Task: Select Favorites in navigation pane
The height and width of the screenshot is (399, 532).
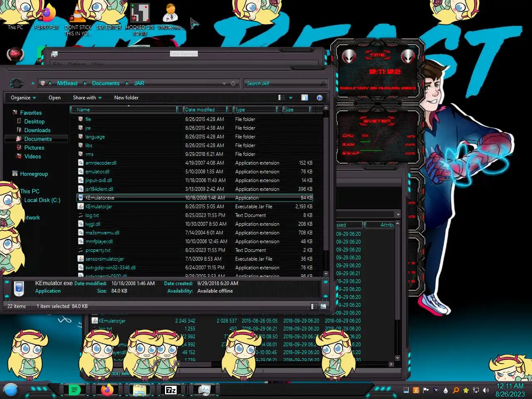Action: pos(31,113)
